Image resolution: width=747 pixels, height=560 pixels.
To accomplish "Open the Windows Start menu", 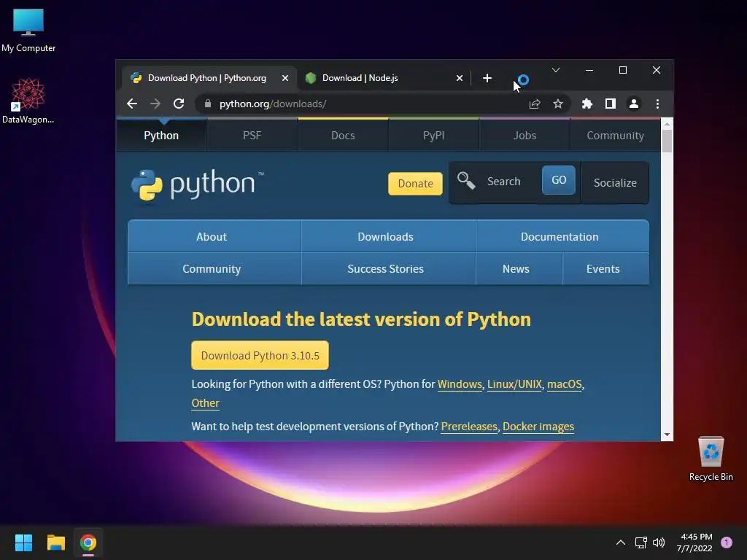I will click(23, 542).
